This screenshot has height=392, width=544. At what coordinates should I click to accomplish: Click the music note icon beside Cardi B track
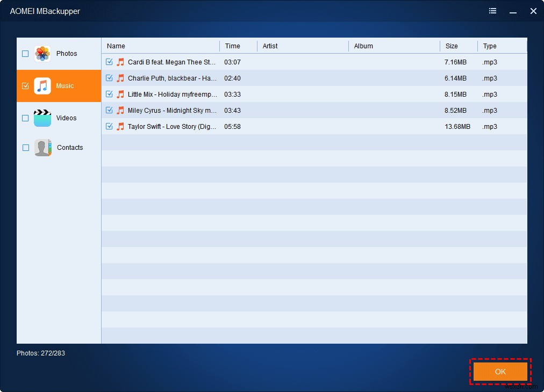(119, 62)
